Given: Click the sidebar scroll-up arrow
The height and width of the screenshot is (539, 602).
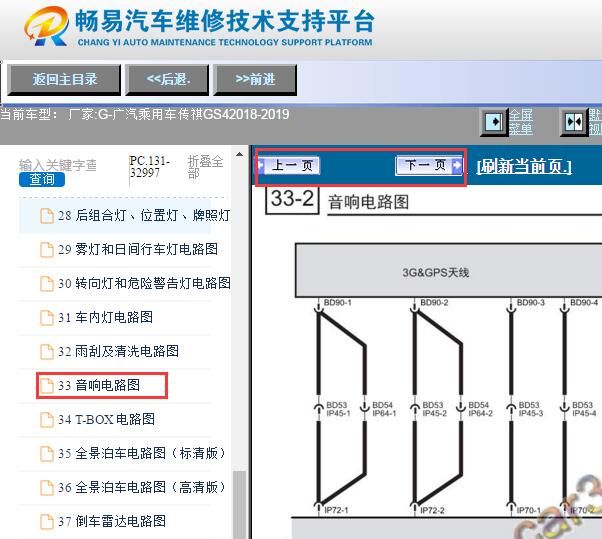Looking at the screenshot, I should point(240,154).
